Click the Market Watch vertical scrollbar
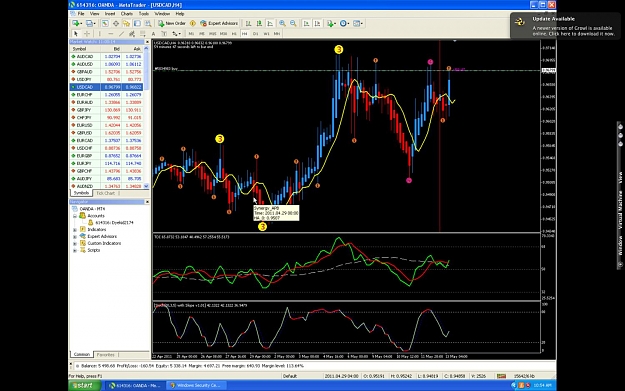The image size is (625, 391). tap(146, 117)
